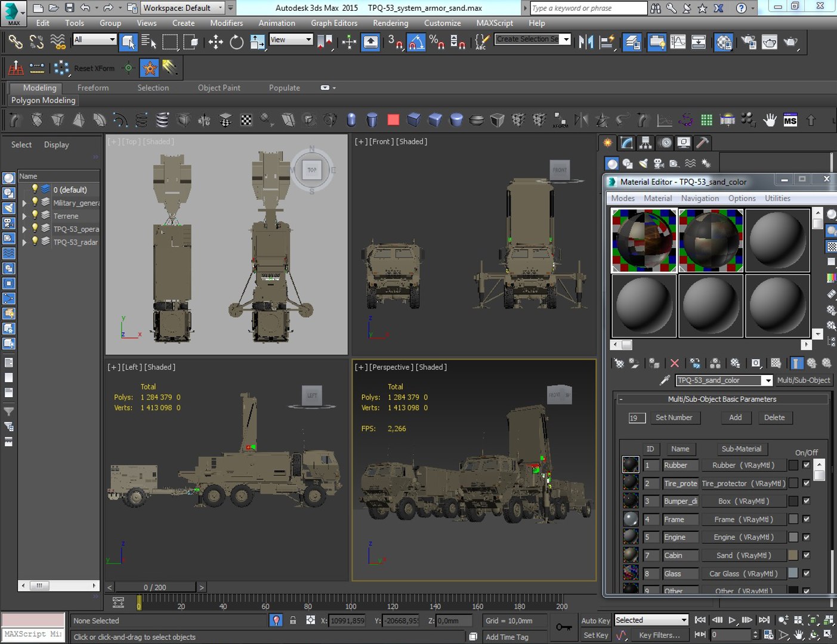837x644 pixels.
Task: Expand the TPQ-53_radar layer
Action: pos(24,242)
